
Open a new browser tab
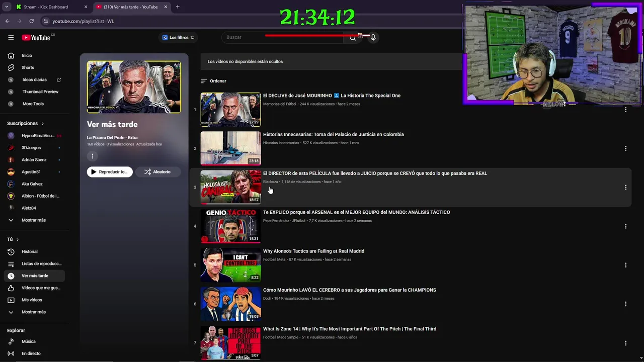click(x=178, y=7)
